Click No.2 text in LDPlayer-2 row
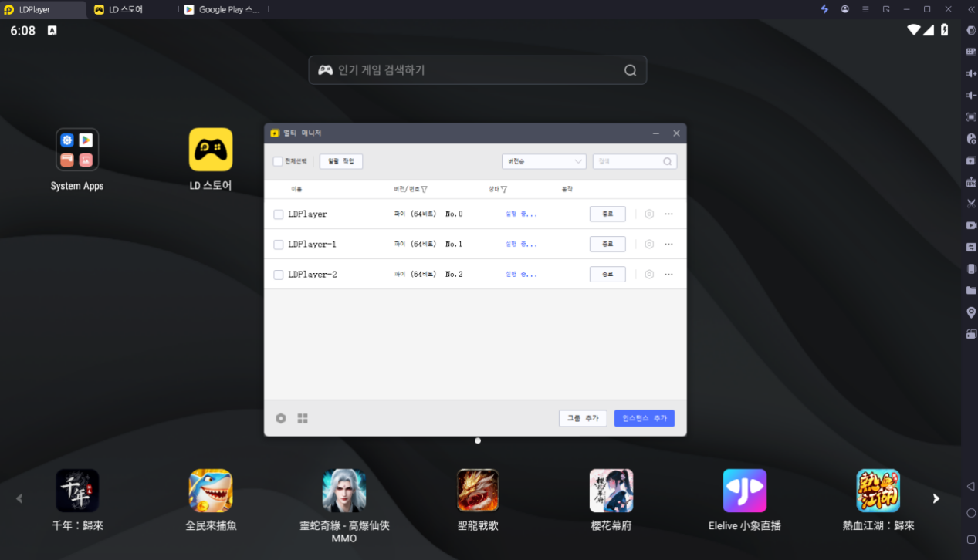Screen dimensions: 978x560 (x=454, y=275)
